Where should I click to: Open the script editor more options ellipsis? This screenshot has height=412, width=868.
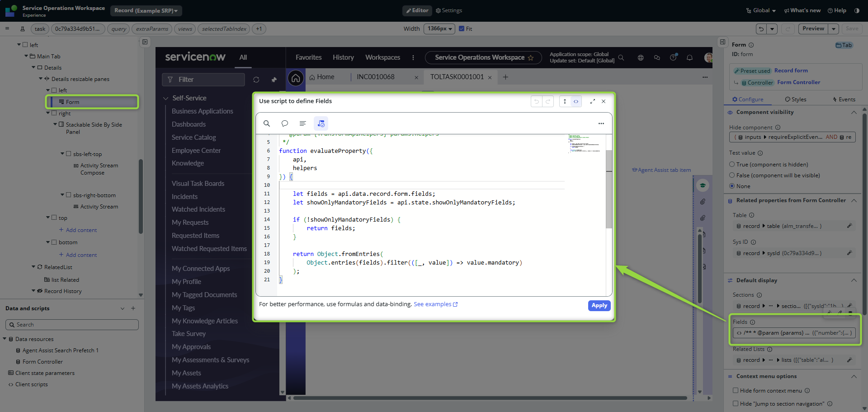coord(601,123)
